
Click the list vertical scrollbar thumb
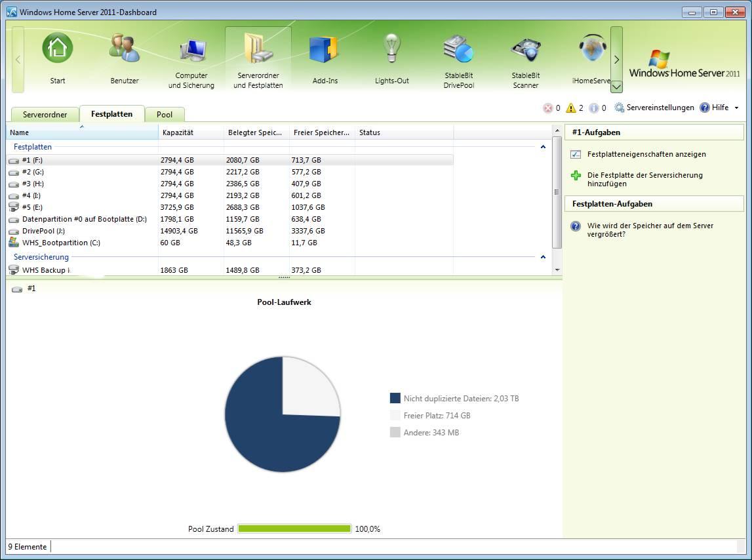point(557,192)
